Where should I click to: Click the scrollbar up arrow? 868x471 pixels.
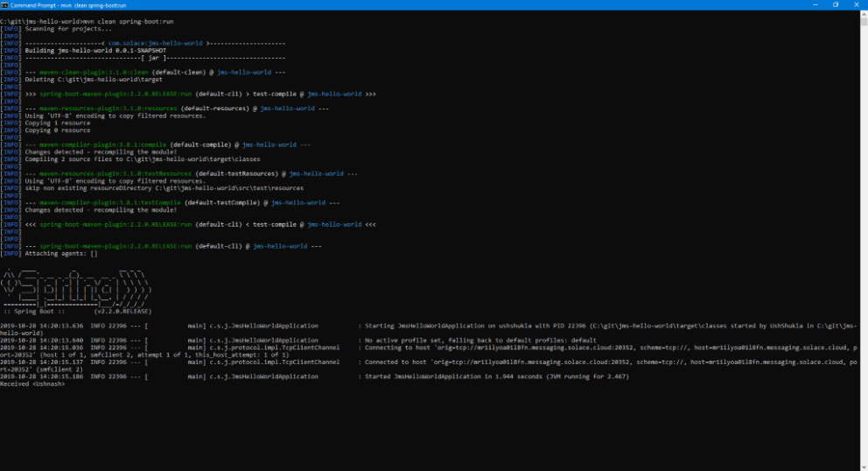click(x=864, y=14)
